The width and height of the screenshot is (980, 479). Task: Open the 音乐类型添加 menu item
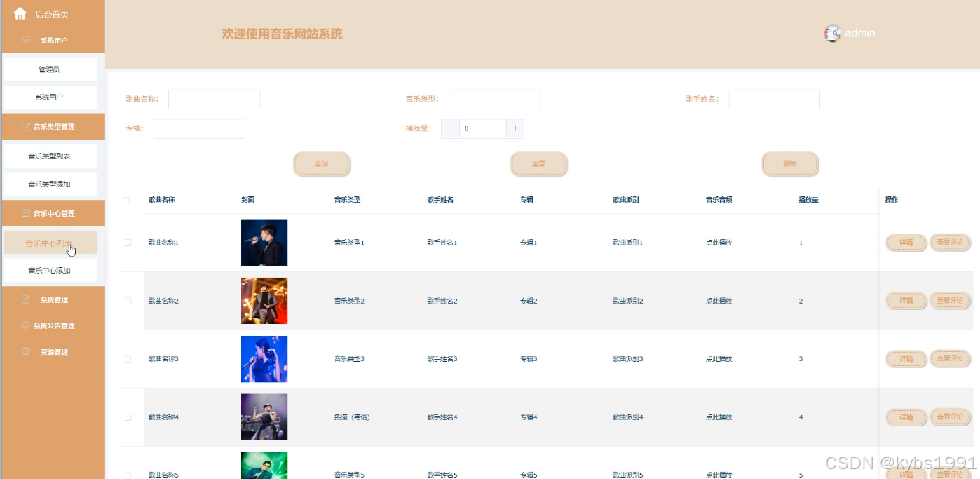pos(50,184)
